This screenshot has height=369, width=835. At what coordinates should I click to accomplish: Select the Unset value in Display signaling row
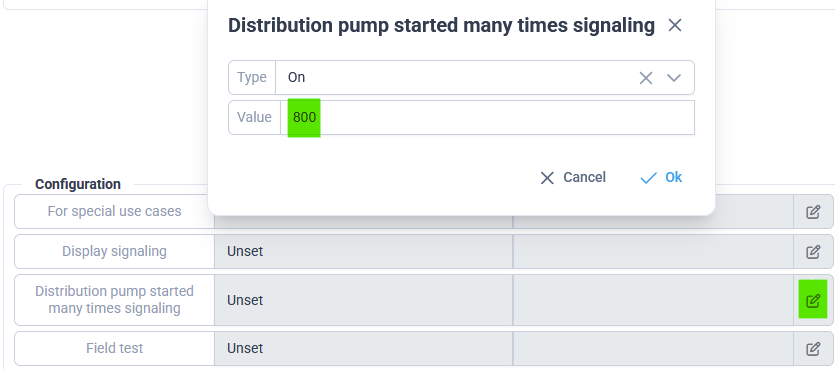tap(245, 251)
